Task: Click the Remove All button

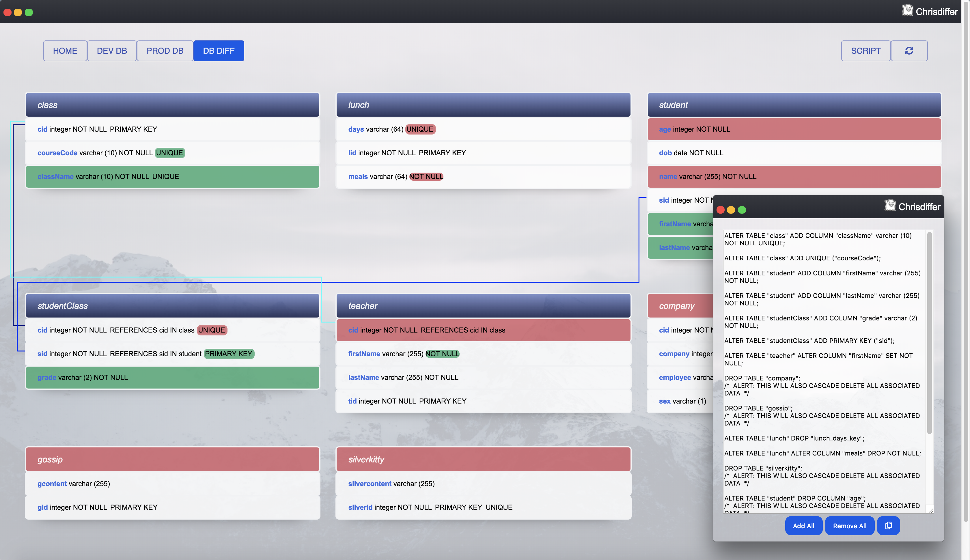Action: coord(849,526)
